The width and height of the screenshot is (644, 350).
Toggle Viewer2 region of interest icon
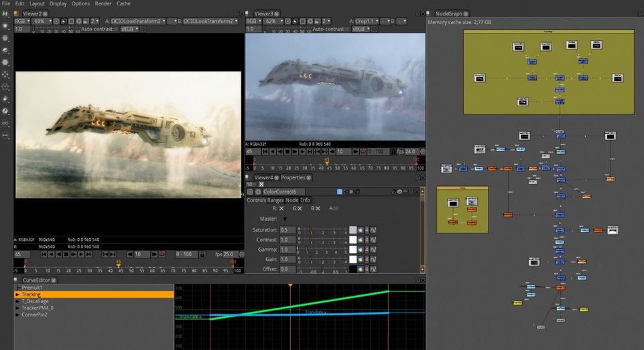pyautogui.click(x=71, y=21)
